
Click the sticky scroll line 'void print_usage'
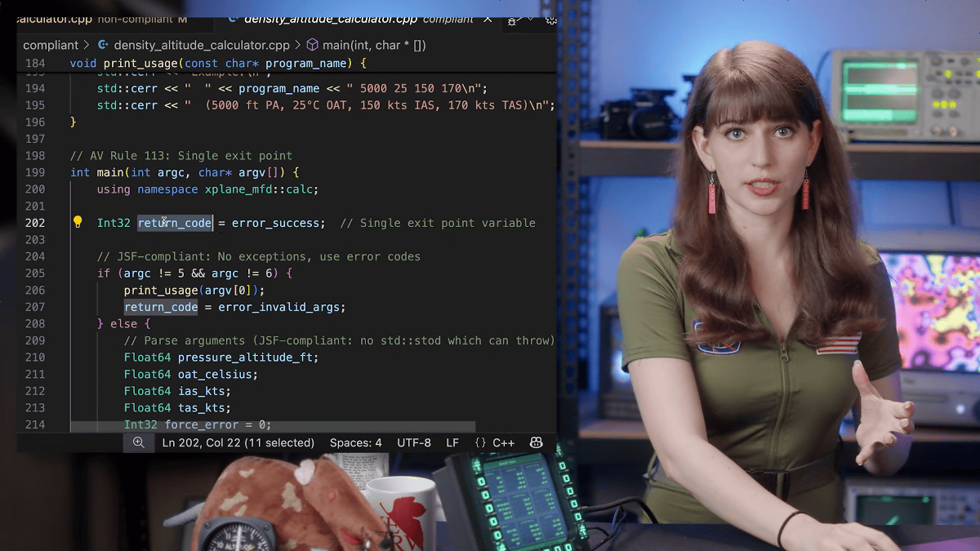pos(219,63)
